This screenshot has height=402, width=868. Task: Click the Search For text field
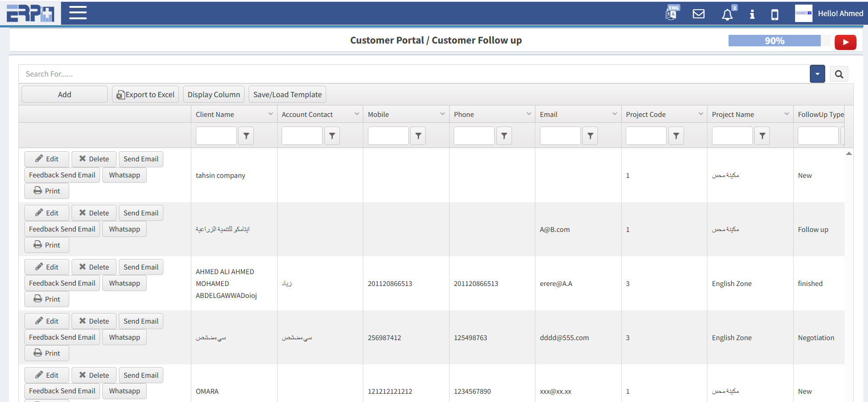click(x=413, y=74)
